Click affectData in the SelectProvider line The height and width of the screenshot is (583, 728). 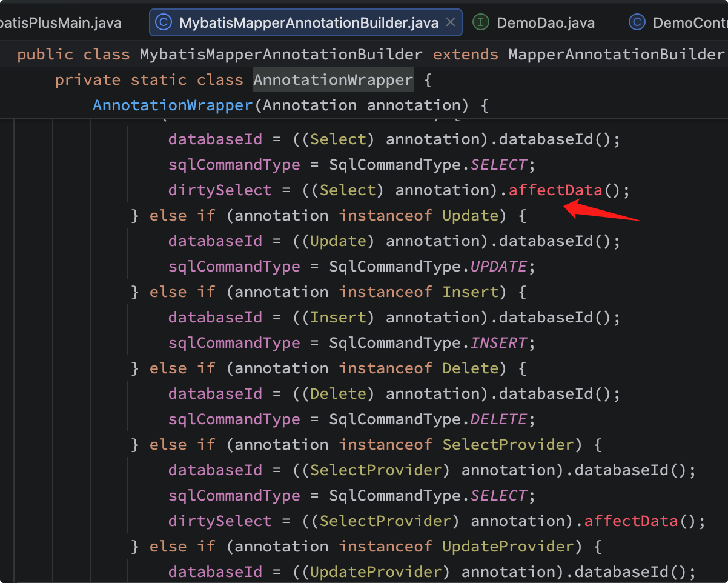631,521
